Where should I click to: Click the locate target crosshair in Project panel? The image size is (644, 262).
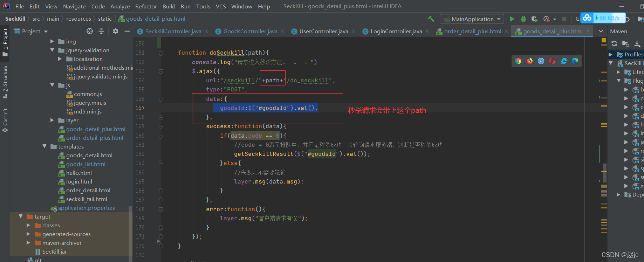[x=90, y=31]
